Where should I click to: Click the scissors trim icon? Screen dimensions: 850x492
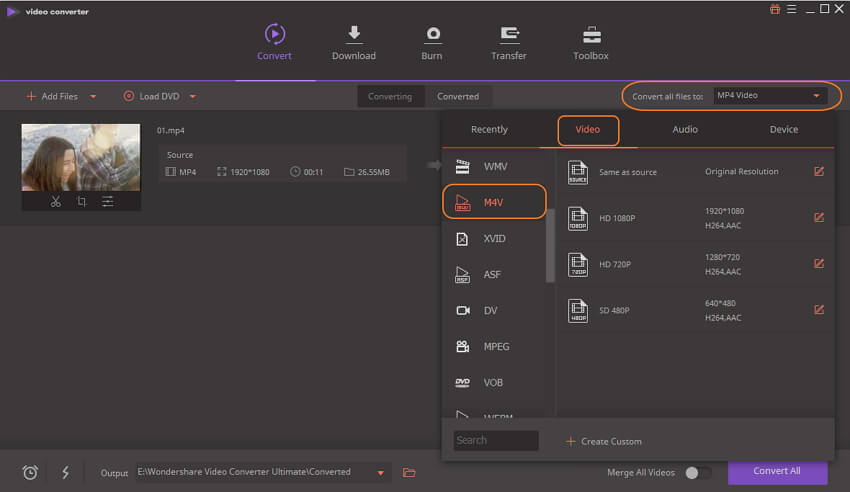(55, 202)
